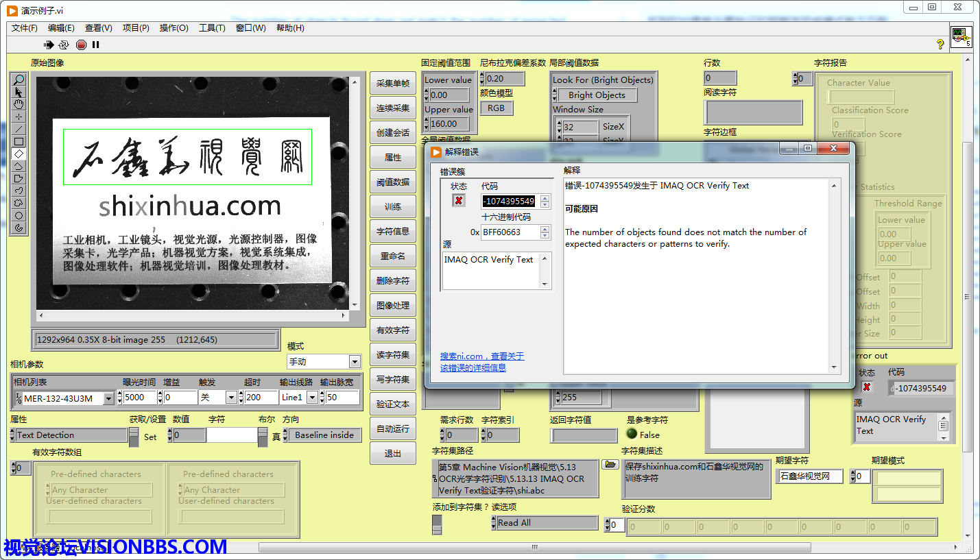980x560 pixels.
Task: Select the Zoom magnifier tool
Action: (x=19, y=80)
